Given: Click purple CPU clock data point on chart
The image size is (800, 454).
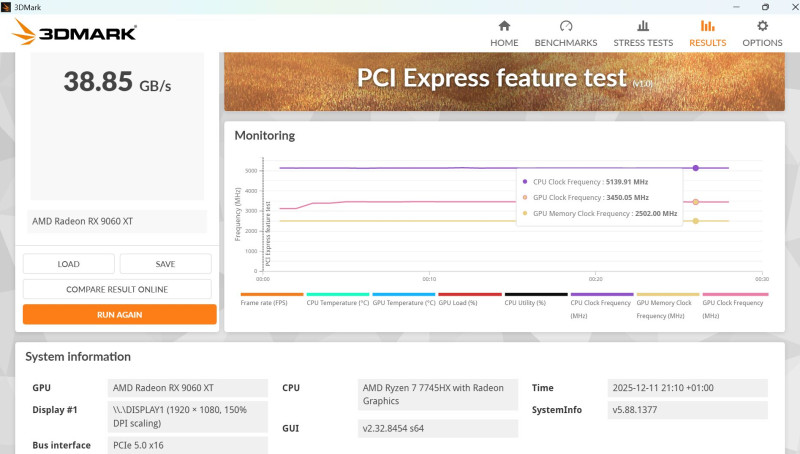Looking at the screenshot, I should 695,168.
